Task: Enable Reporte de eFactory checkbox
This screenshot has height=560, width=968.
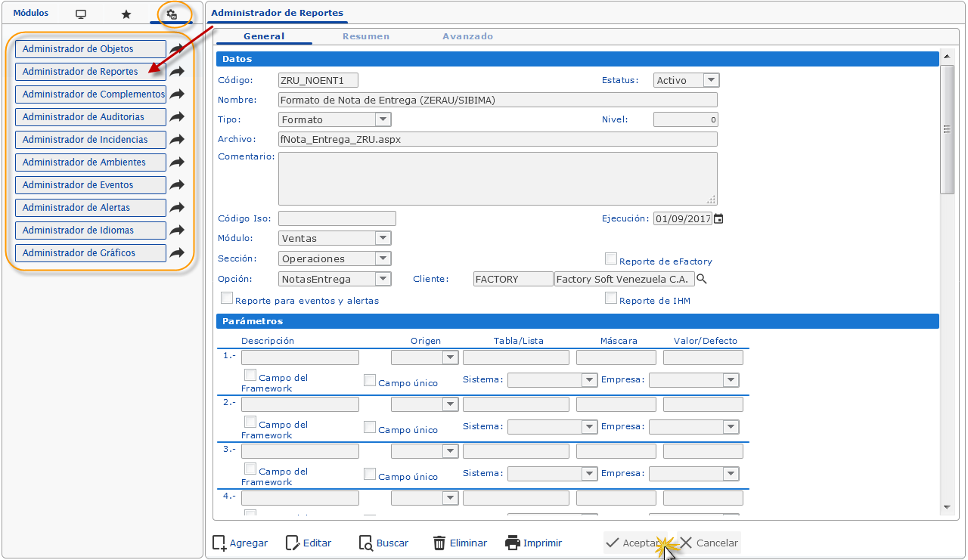Action: 611,258
